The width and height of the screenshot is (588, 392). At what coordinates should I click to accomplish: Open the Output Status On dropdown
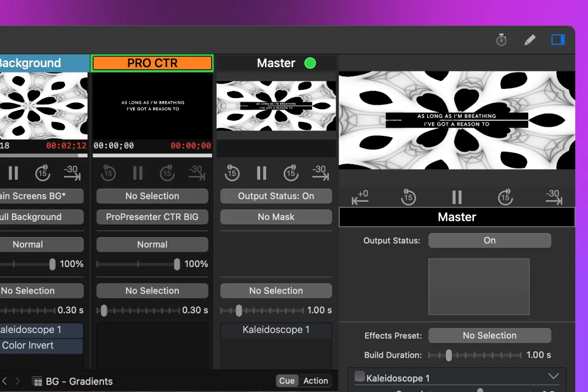tap(490, 241)
